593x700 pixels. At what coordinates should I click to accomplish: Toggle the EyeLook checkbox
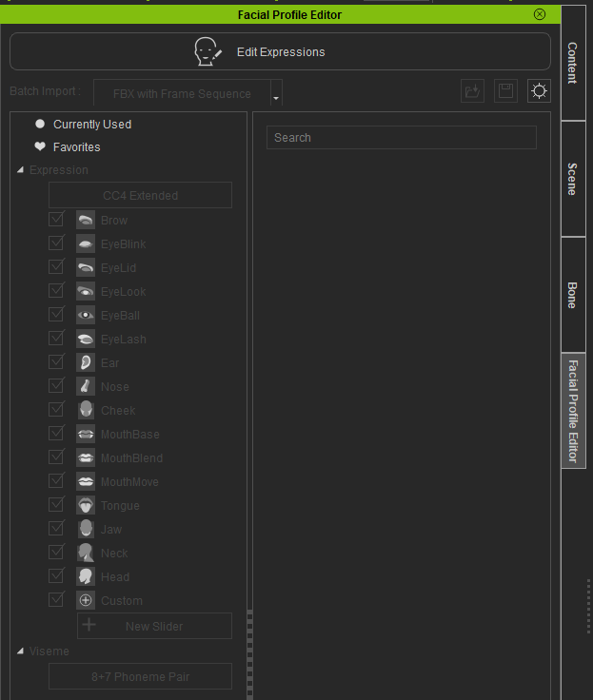point(56,291)
